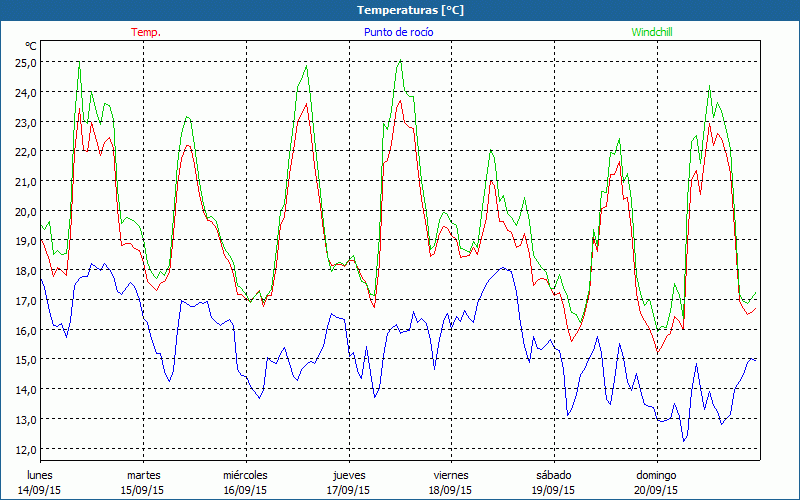Click the domingo day label

(656, 475)
